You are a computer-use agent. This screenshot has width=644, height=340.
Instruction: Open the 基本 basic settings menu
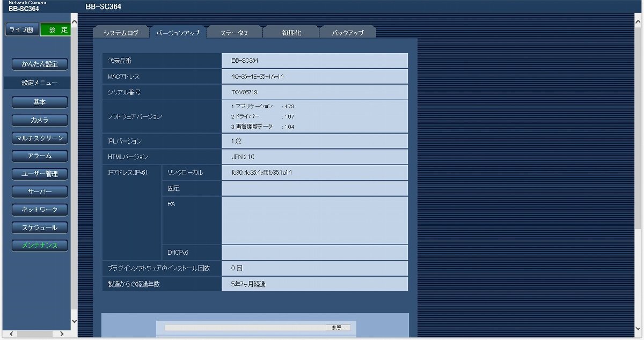[40, 102]
